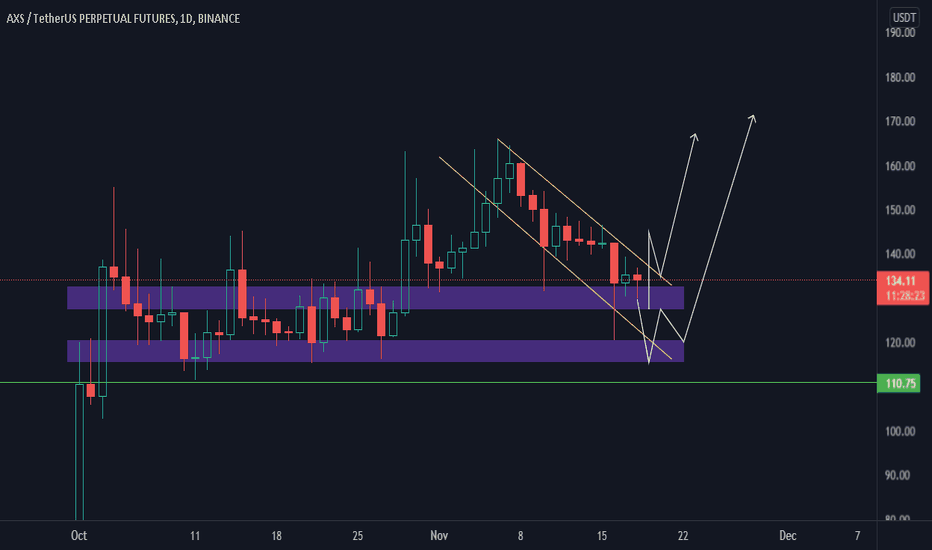This screenshot has width=932, height=550.
Task: Click the 180.00 price axis label
Action: tap(900, 77)
